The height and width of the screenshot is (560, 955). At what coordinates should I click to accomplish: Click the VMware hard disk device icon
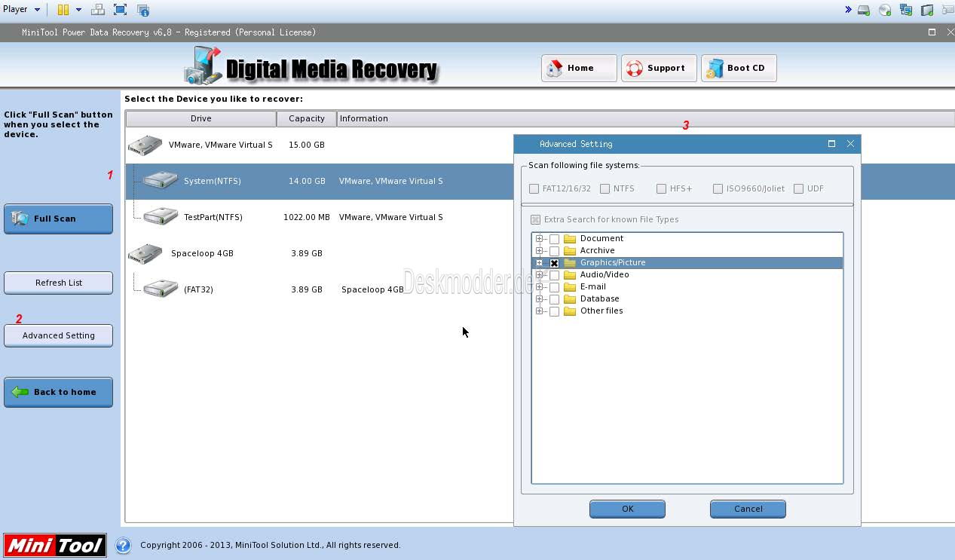click(x=864, y=10)
